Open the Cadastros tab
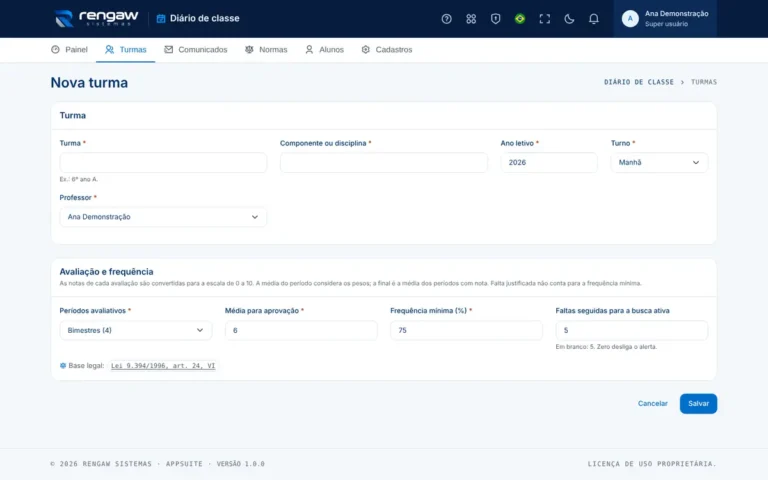The width and height of the screenshot is (768, 480). coord(386,49)
